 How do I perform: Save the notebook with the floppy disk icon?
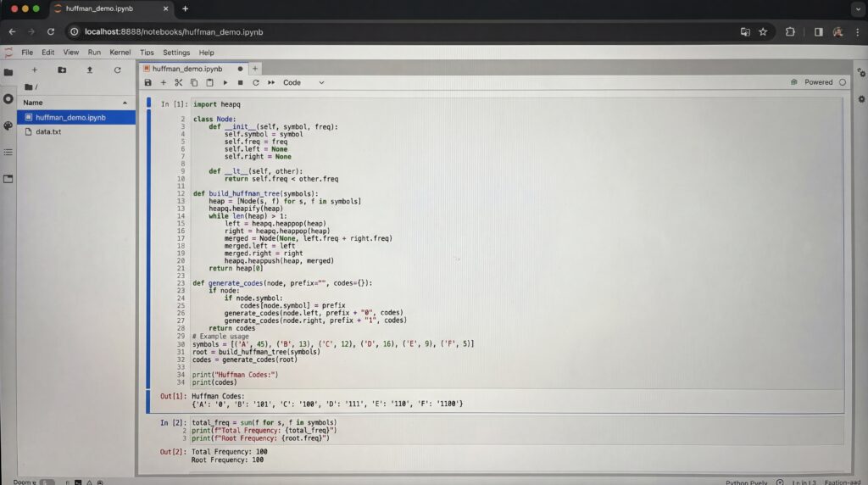[147, 82]
